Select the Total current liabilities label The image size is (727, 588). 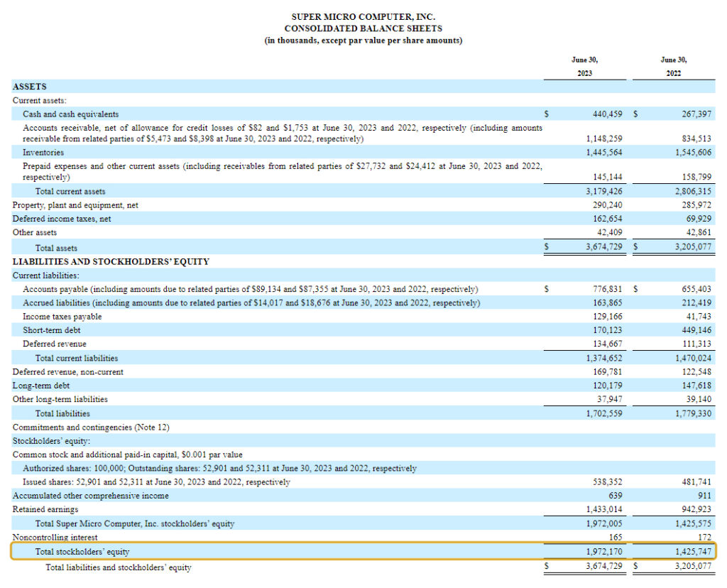77,359
